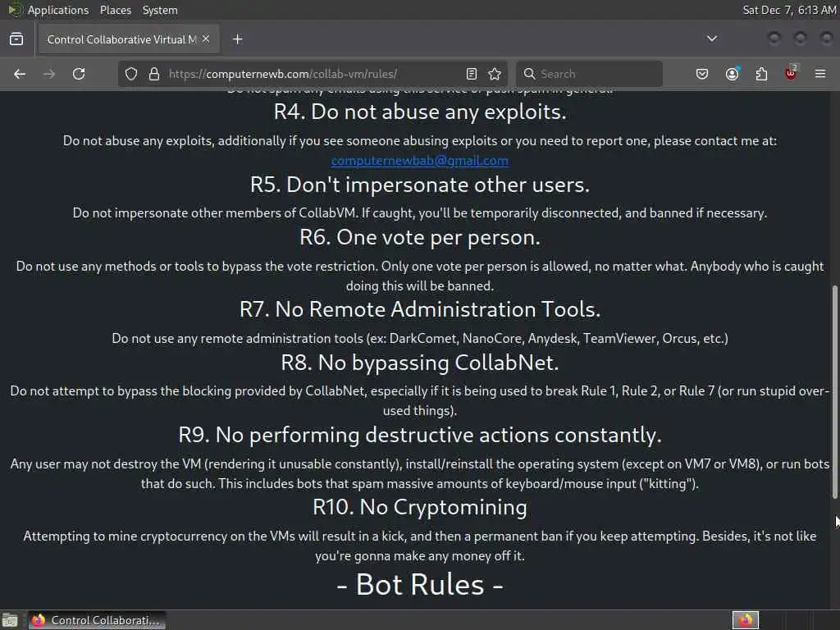This screenshot has height=630, width=840.
Task: View site security padlock details
Action: (154, 74)
